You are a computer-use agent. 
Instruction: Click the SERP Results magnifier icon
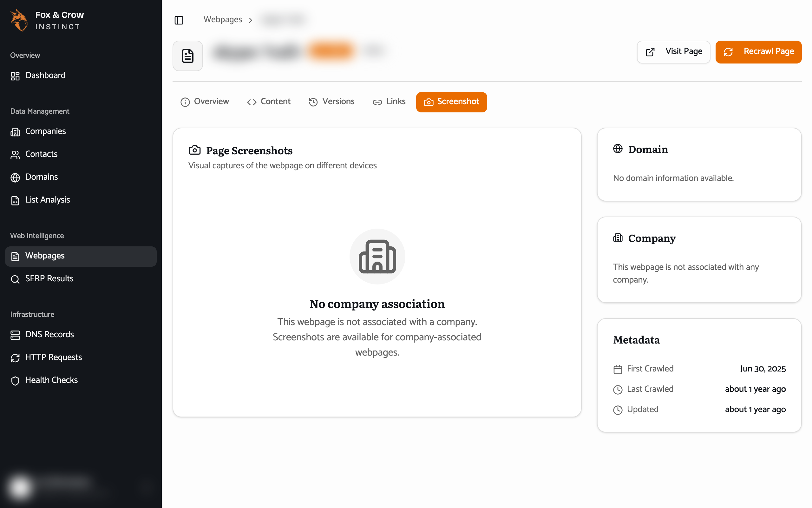pos(15,279)
